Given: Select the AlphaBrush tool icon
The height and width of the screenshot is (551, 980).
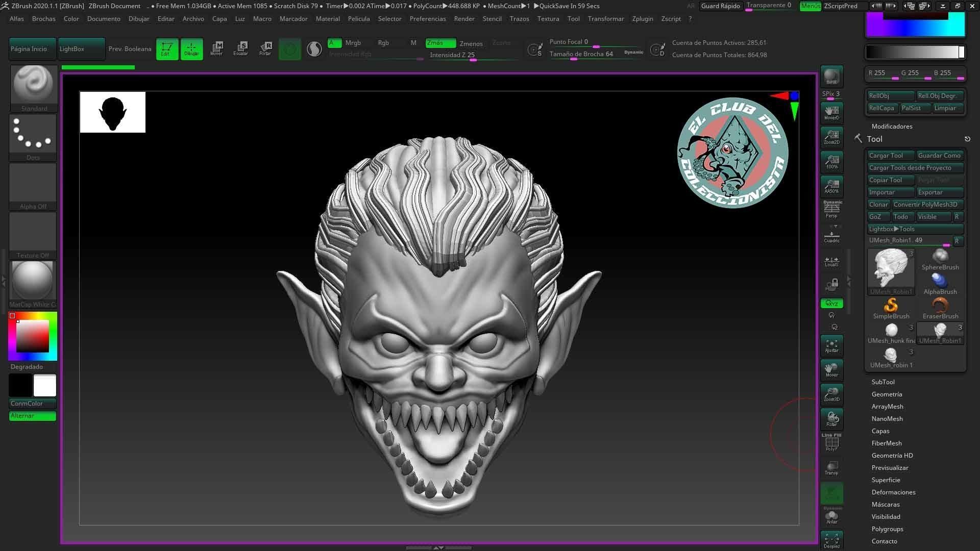Looking at the screenshot, I should tap(940, 284).
